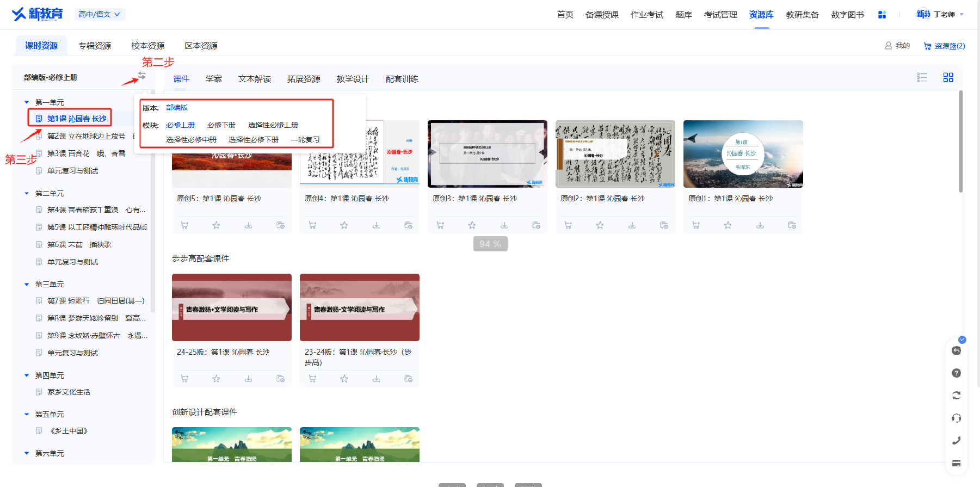Choose the 必修下册 module
The height and width of the screenshot is (487, 980).
point(221,125)
